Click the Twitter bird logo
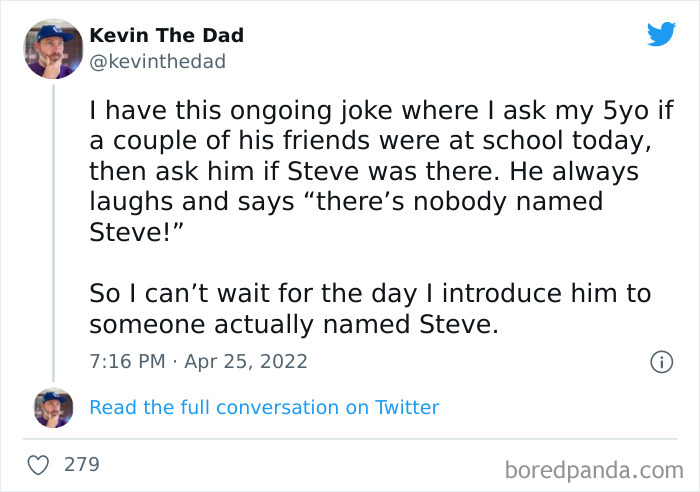The image size is (700, 492). (x=661, y=34)
